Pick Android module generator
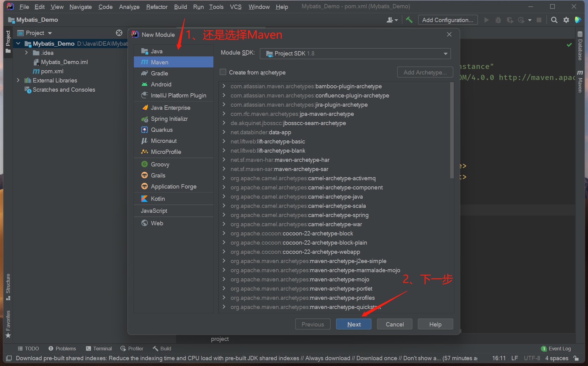This screenshot has width=588, height=366. pyautogui.click(x=161, y=84)
